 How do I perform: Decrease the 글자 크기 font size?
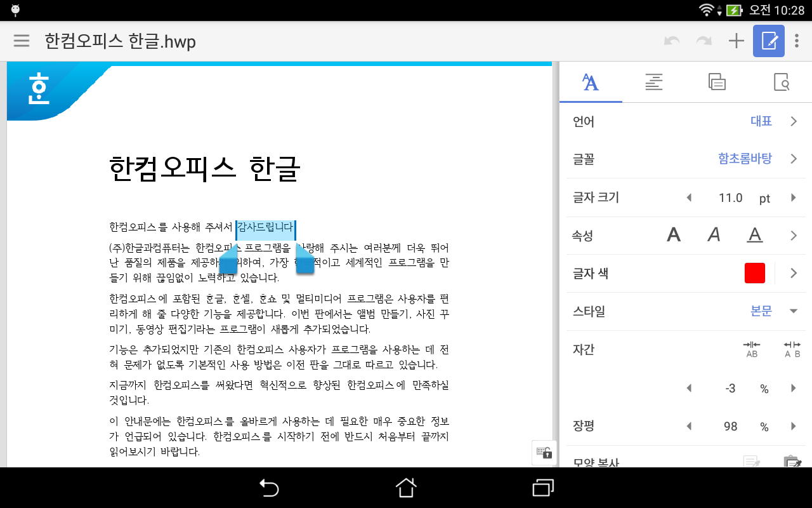pyautogui.click(x=689, y=198)
